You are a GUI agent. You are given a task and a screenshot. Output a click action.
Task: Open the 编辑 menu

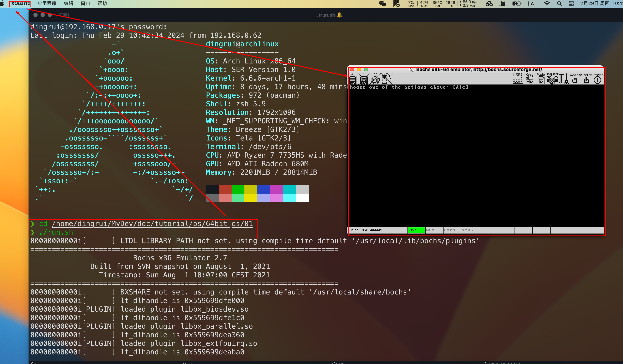pyautogui.click(x=69, y=3)
